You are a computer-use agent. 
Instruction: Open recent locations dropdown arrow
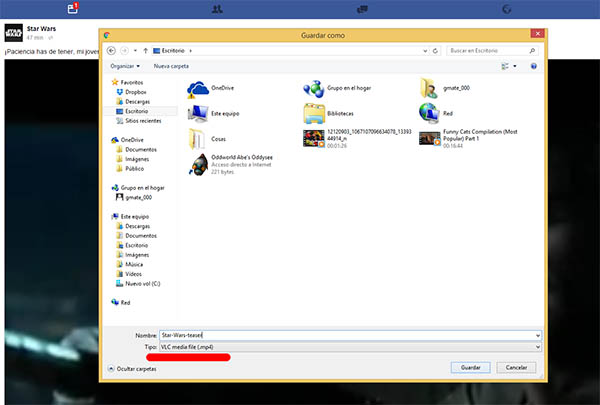click(x=135, y=51)
